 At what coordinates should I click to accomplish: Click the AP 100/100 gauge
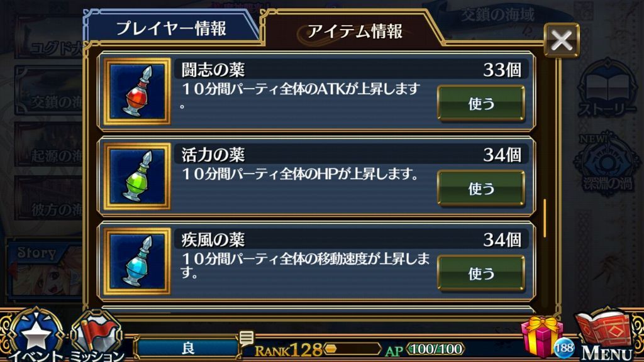[436, 349]
